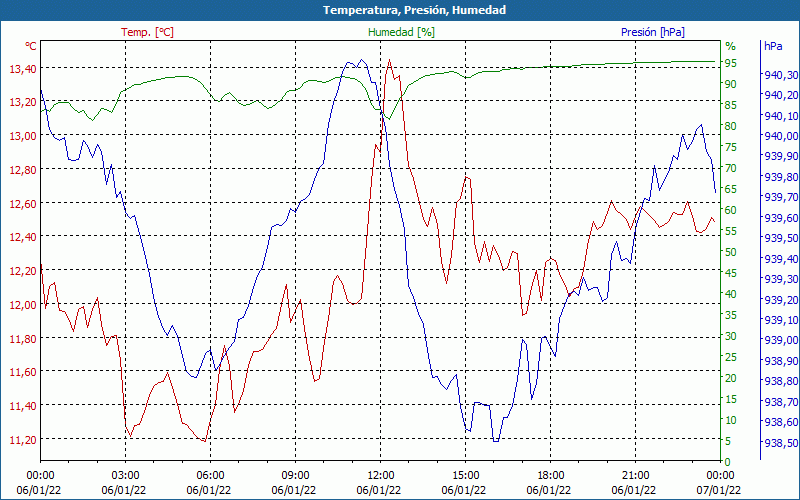Click the "10" humidity axis value
This screenshot has height=500, width=800.
[731, 419]
